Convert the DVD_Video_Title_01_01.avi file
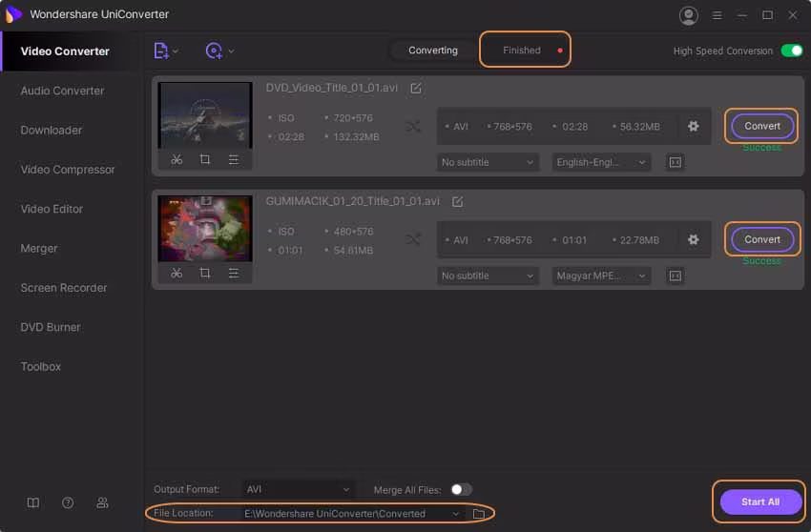Screen dimensions: 811x532 click(x=762, y=126)
